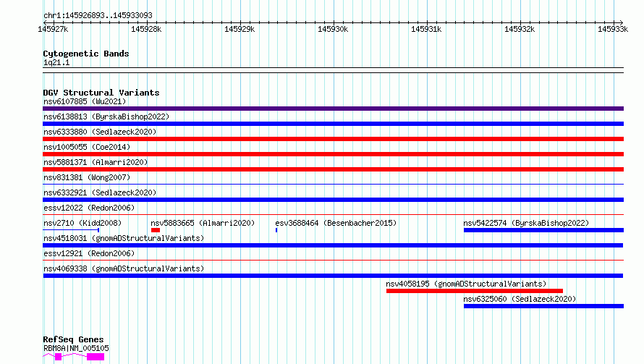
Task: Select the DGV Structural Variants track title
Action: [x=101, y=93]
